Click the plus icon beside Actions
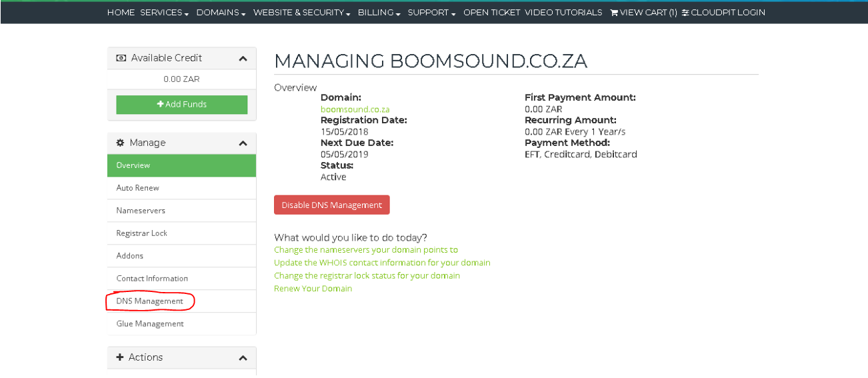The image size is (868, 378). [x=120, y=357]
